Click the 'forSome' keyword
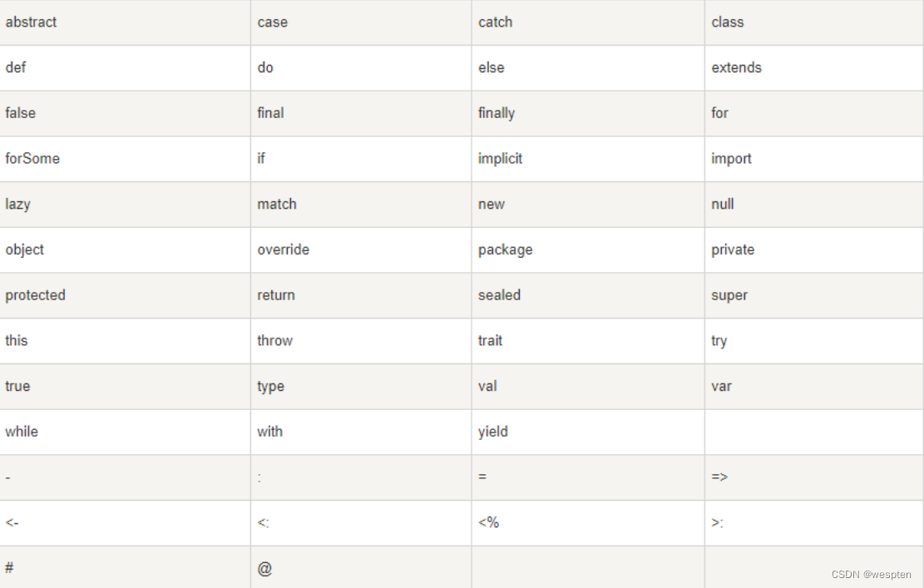 click(x=32, y=159)
